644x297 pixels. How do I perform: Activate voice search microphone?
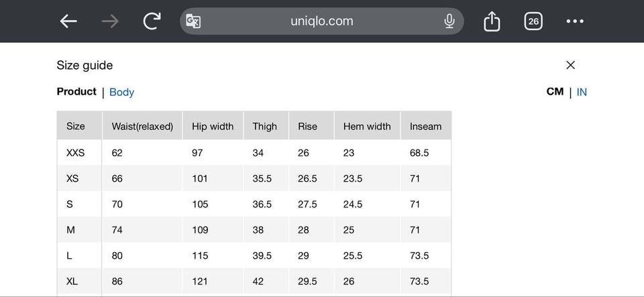pyautogui.click(x=449, y=21)
